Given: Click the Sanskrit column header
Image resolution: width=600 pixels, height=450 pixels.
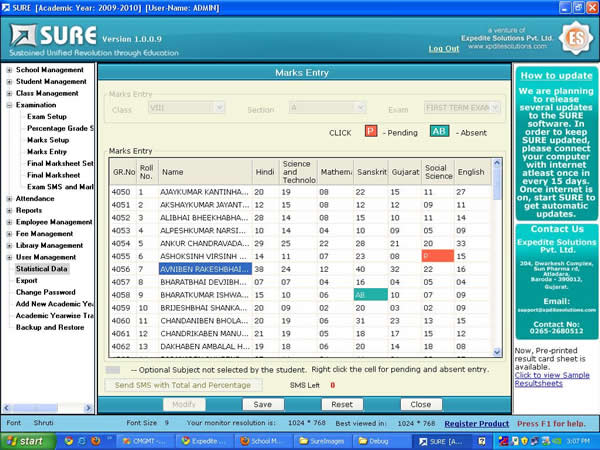Looking at the screenshot, I should (x=371, y=172).
